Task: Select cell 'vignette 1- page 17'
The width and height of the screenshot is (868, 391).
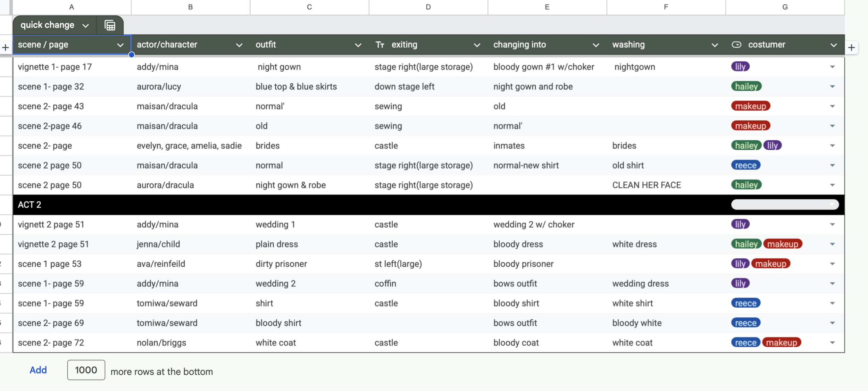Action: pos(72,67)
